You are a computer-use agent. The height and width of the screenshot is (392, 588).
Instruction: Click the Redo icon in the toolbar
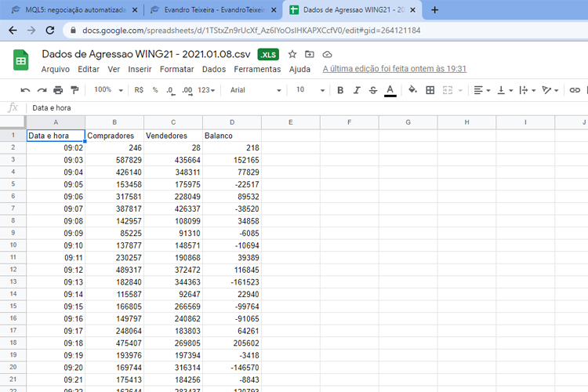pyautogui.click(x=42, y=90)
